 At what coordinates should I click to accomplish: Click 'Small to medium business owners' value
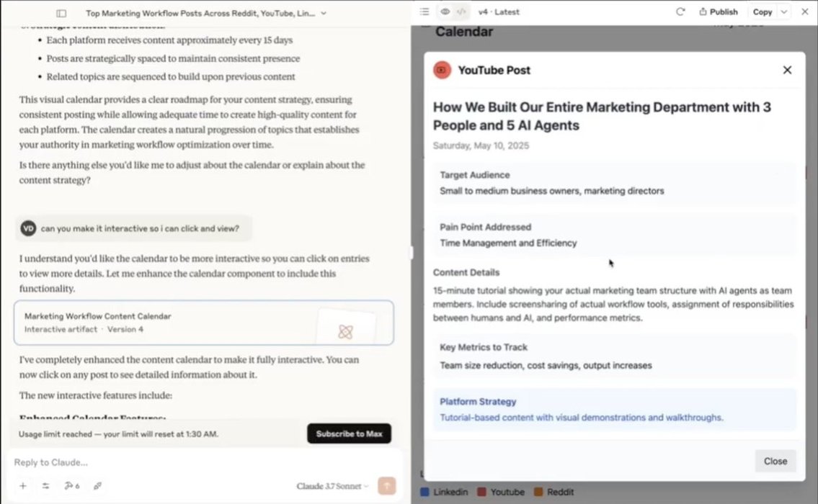click(551, 191)
